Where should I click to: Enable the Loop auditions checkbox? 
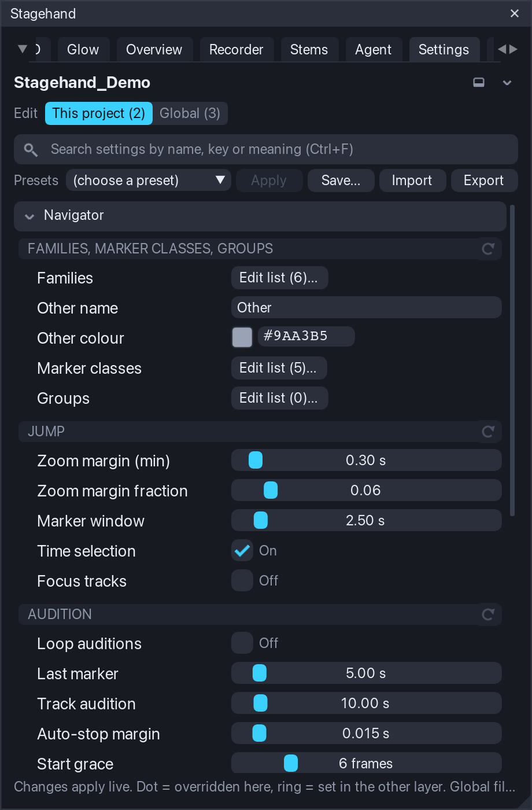[x=242, y=643]
